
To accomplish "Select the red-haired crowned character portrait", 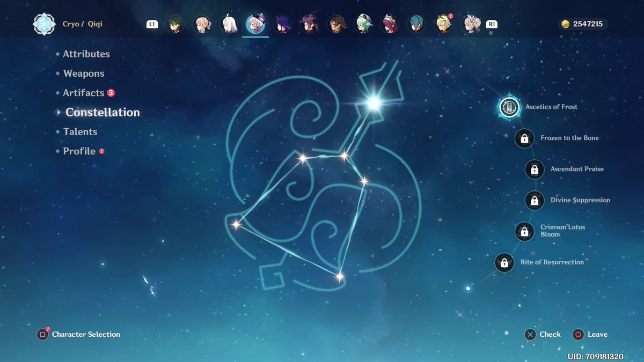I will pos(390,24).
